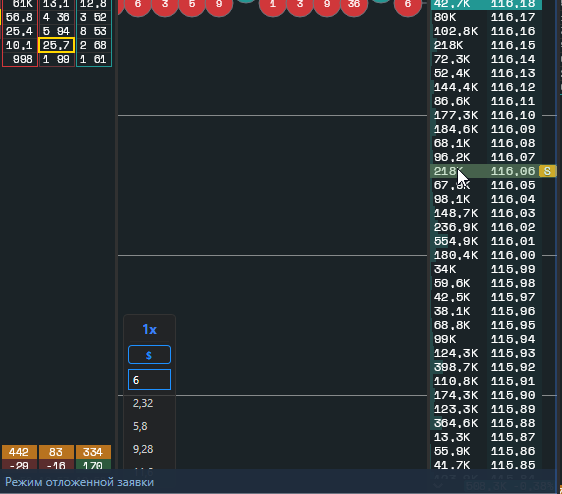Click the order book price 115,95
The height and width of the screenshot is (494, 562).
[513, 325]
